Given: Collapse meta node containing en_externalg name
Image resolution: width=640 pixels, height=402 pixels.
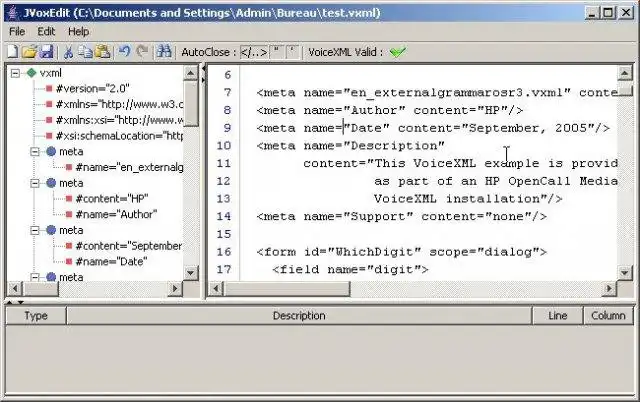Looking at the screenshot, I should pyautogui.click(x=35, y=152).
